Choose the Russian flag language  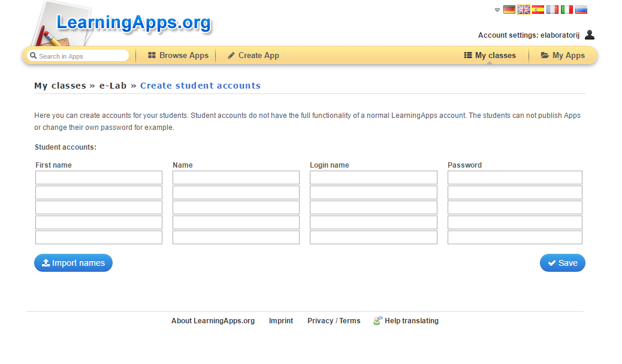tap(581, 10)
